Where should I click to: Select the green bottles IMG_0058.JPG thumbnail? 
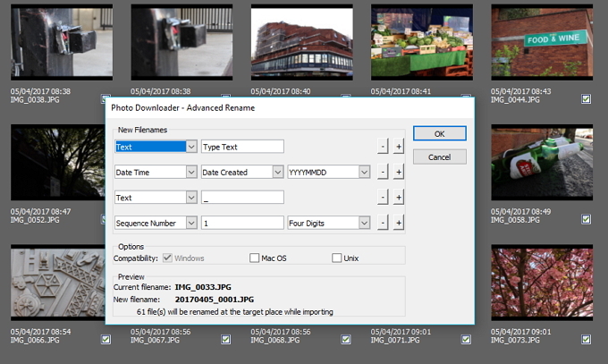pos(542,162)
